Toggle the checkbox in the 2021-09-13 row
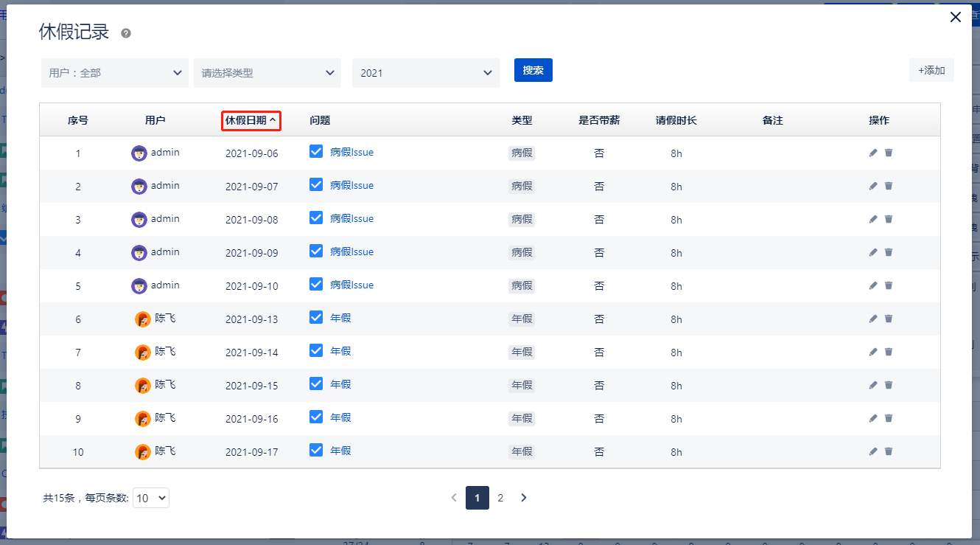 (x=316, y=317)
